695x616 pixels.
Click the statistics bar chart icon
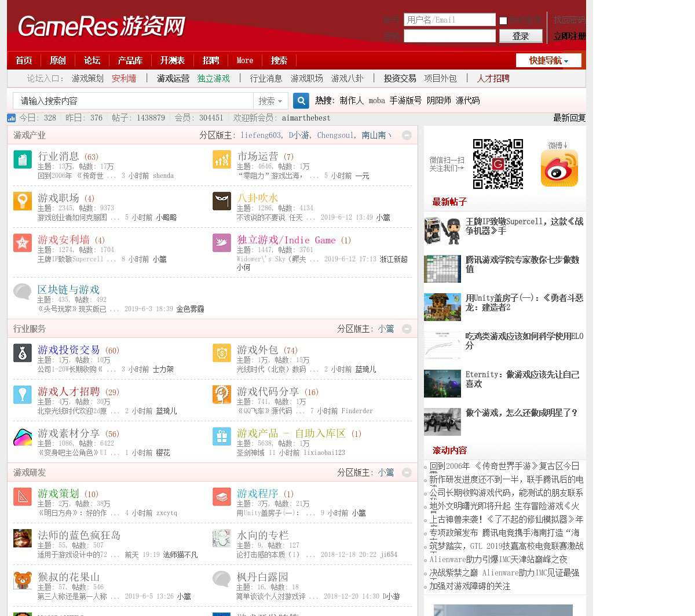pos(12,118)
